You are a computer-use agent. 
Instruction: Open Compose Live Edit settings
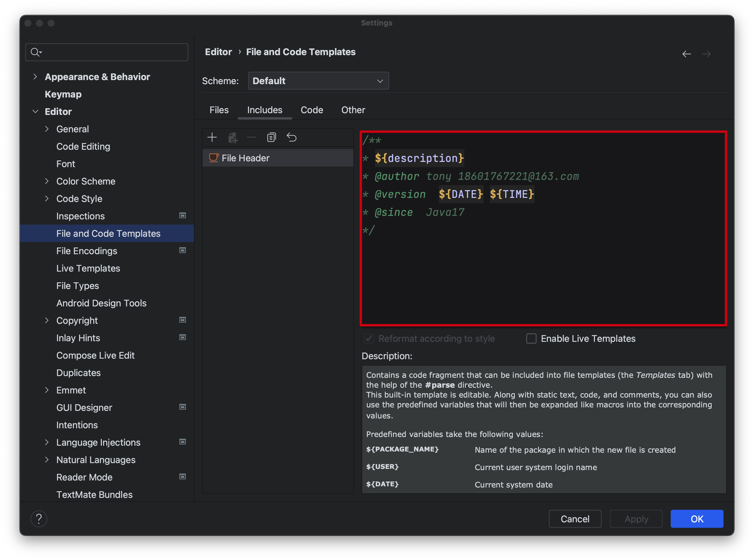pos(95,355)
